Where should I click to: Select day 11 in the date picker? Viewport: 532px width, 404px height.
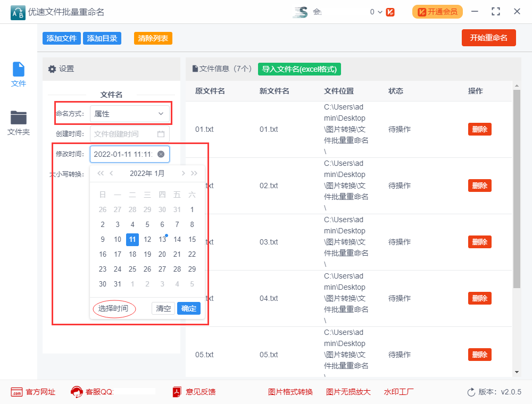(132, 239)
